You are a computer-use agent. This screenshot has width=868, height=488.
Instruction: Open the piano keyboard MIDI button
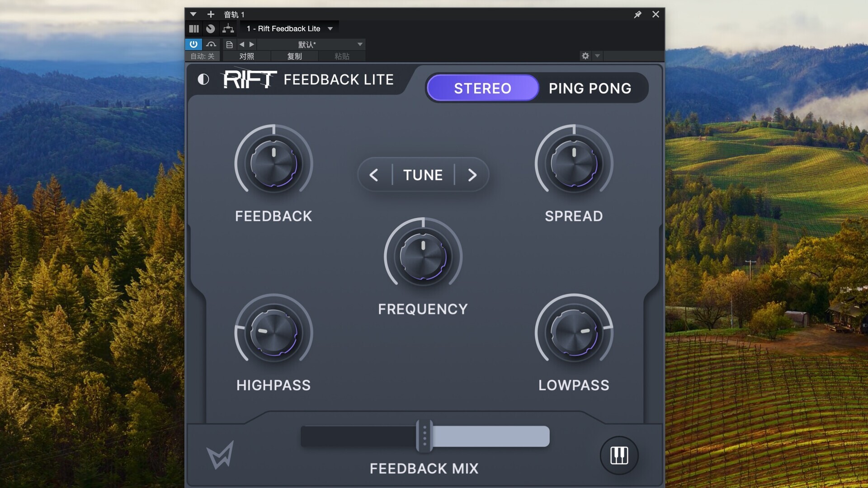click(619, 455)
